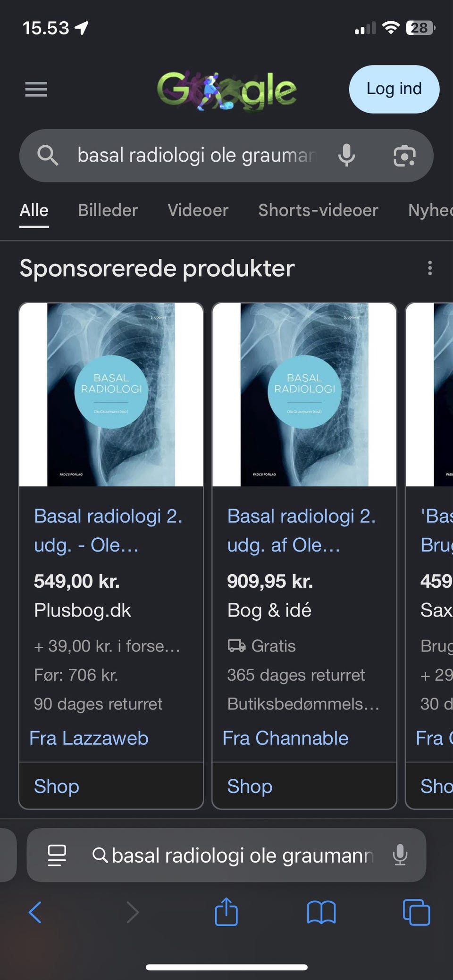The image size is (453, 980).
Task: Click the Google search field with the query
Action: (x=226, y=156)
